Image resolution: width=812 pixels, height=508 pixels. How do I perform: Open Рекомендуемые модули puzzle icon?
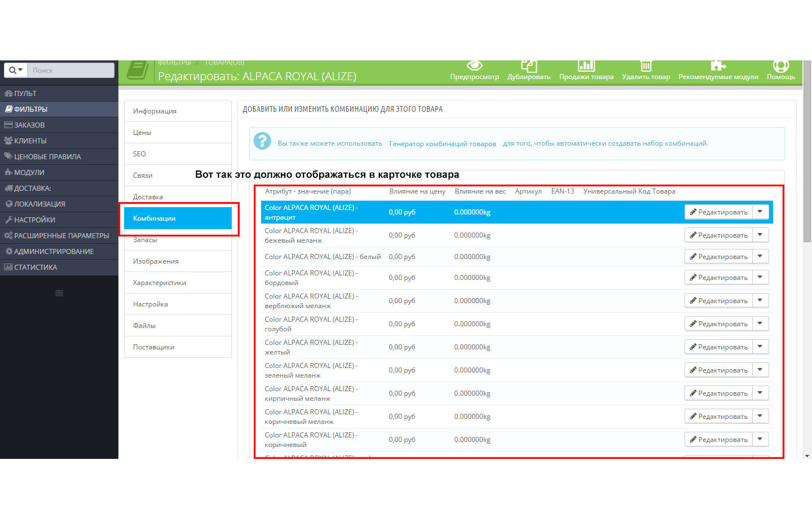(718, 65)
